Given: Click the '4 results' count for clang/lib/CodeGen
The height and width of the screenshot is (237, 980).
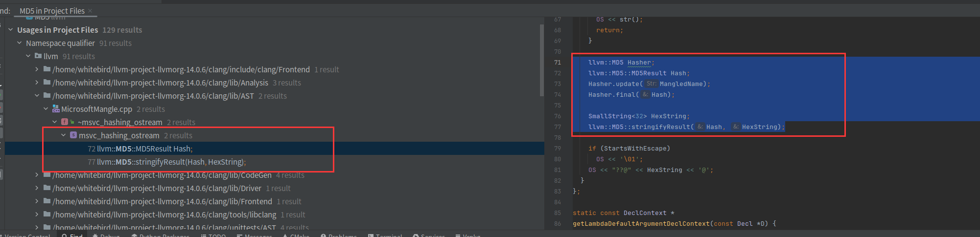Looking at the screenshot, I should pos(290,175).
